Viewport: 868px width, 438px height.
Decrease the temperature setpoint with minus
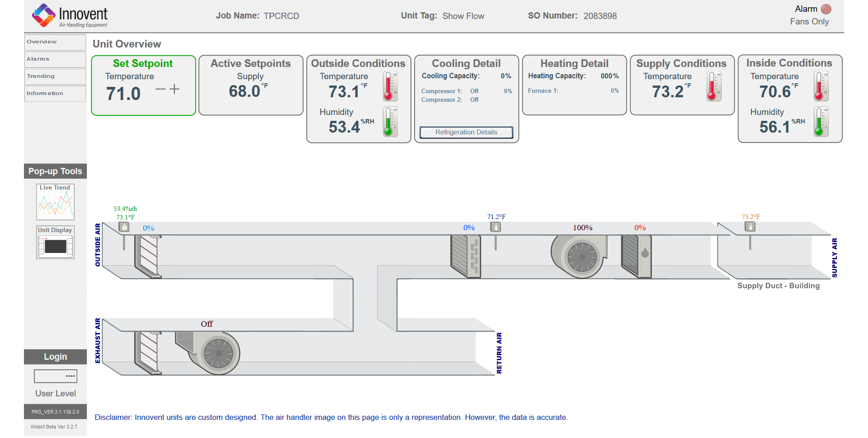(x=160, y=89)
